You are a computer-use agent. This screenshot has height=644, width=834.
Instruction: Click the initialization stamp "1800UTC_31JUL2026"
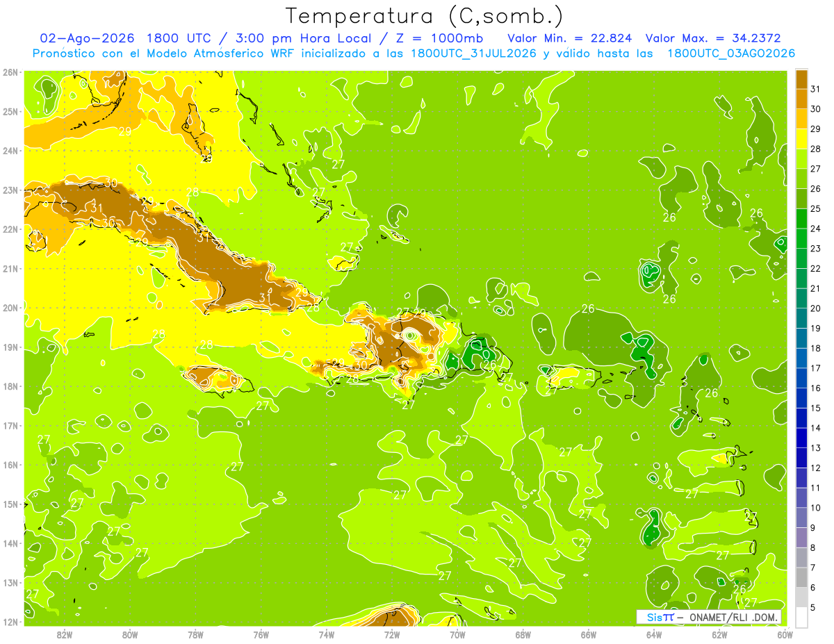pyautogui.click(x=473, y=53)
